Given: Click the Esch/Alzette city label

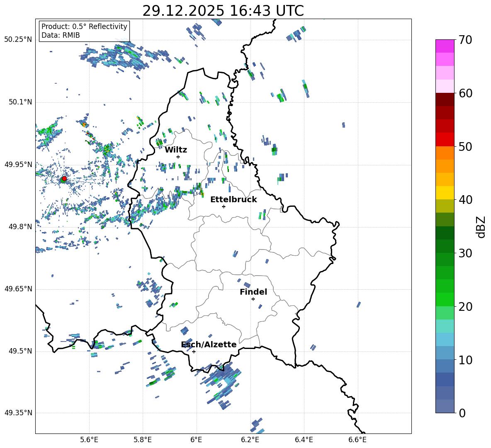Looking at the screenshot, I should pos(209,344).
